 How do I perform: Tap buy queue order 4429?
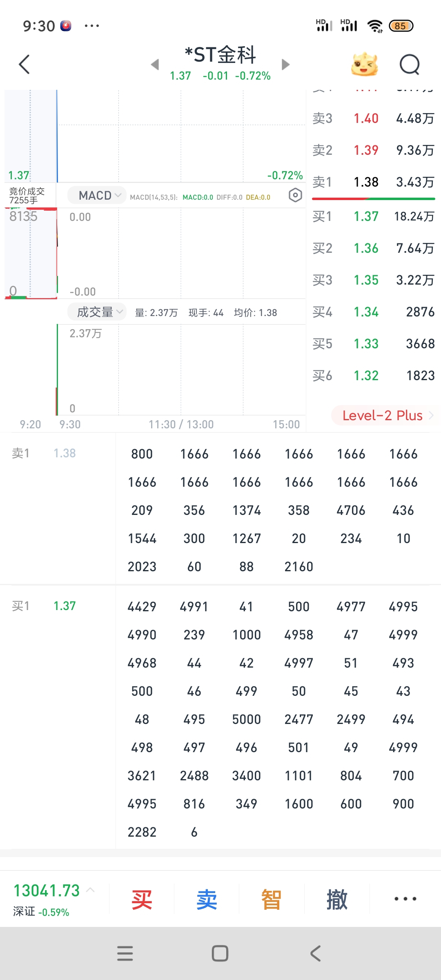(142, 607)
